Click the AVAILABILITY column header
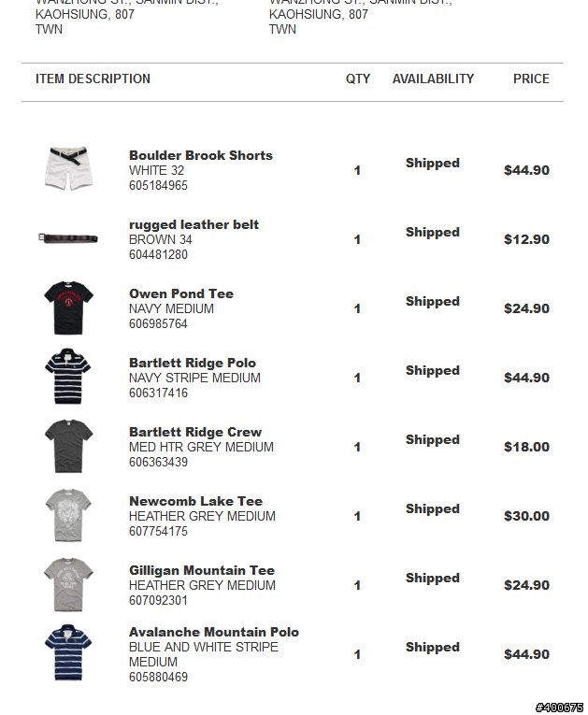The image size is (588, 715). 433,79
